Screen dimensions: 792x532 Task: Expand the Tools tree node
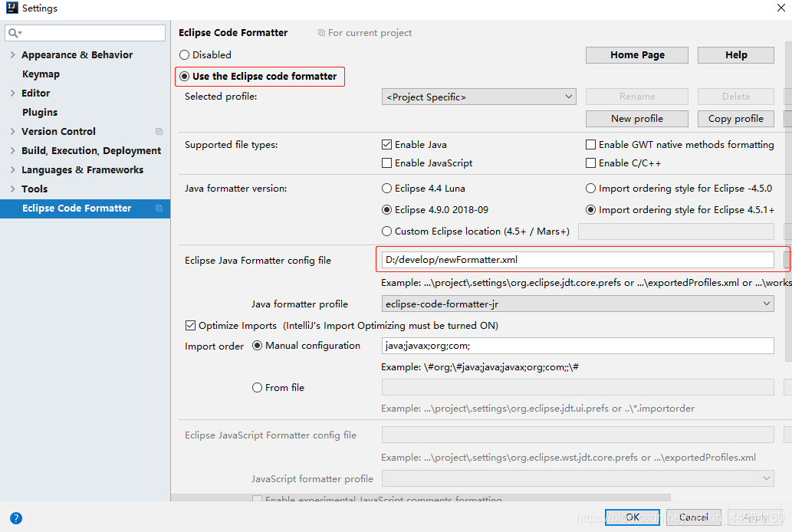(x=12, y=189)
